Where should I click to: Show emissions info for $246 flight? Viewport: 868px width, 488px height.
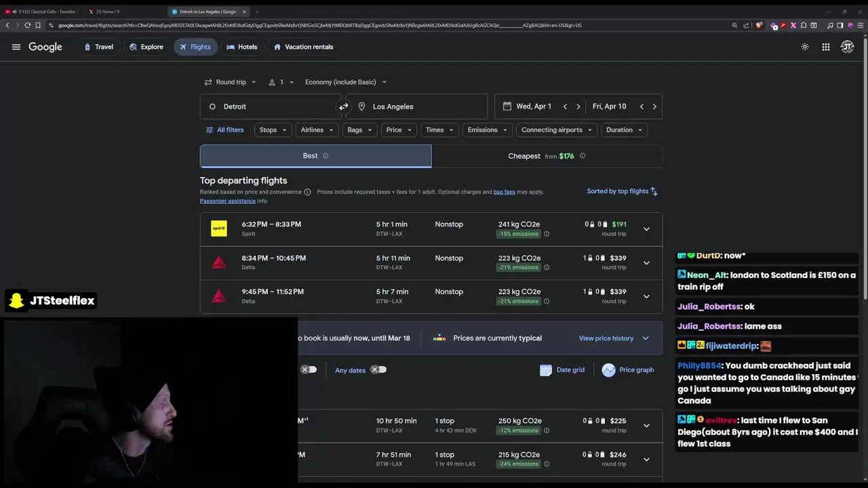(547, 464)
